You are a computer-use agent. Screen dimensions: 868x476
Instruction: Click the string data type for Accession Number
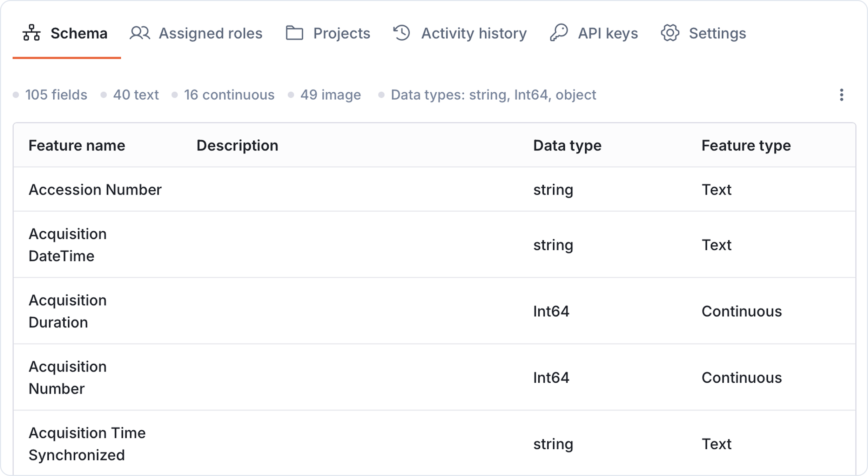coord(553,190)
